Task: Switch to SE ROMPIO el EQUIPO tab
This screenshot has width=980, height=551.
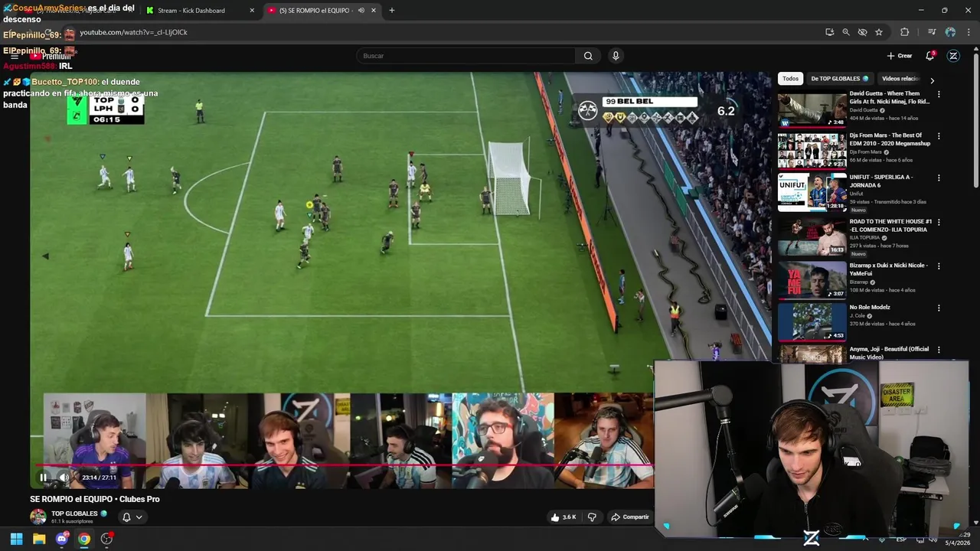Action: tap(315, 11)
